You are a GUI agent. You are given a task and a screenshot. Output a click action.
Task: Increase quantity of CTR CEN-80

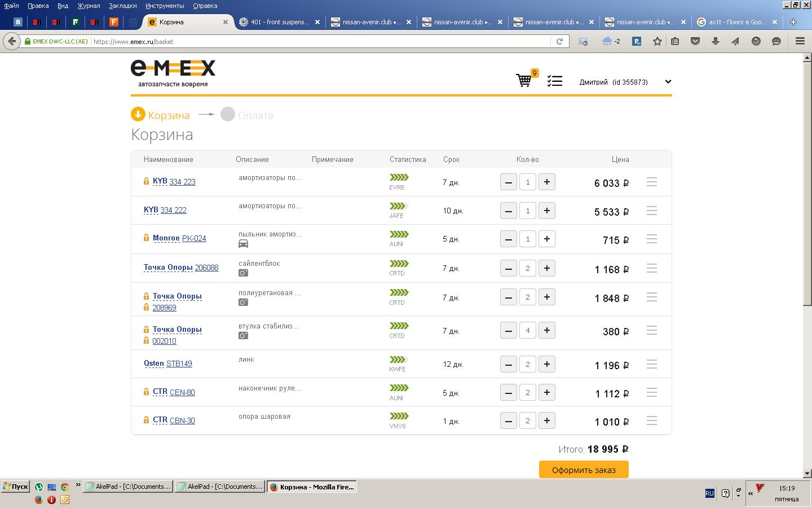pyautogui.click(x=547, y=392)
